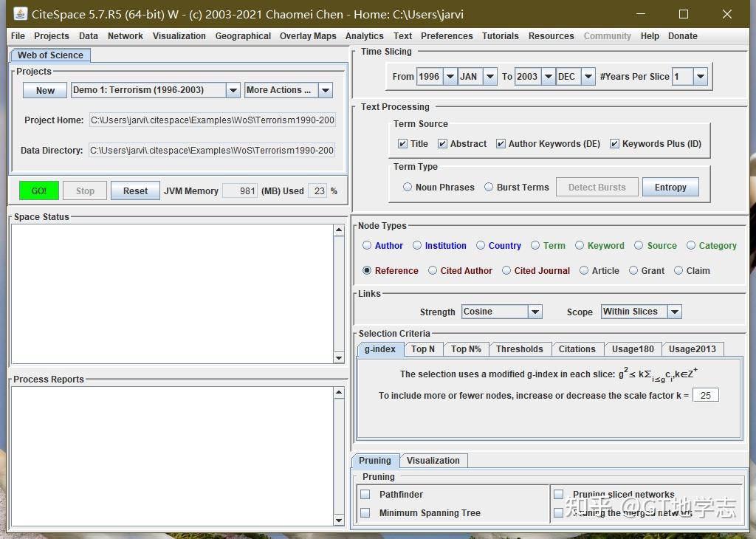The height and width of the screenshot is (539, 756).
Task: Expand the Cosine link strength dropdown
Action: [x=535, y=312]
